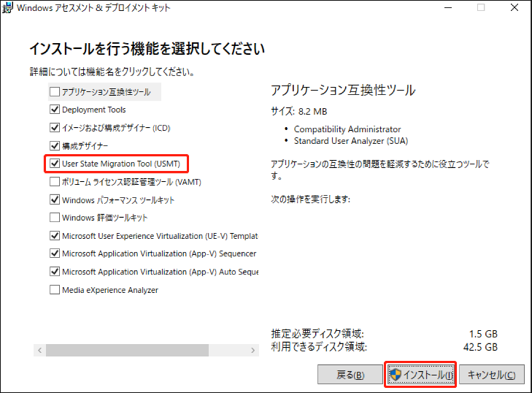Click the Windows ADK title bar icon
Screen dimensions: 532x393
[x=7, y=7]
